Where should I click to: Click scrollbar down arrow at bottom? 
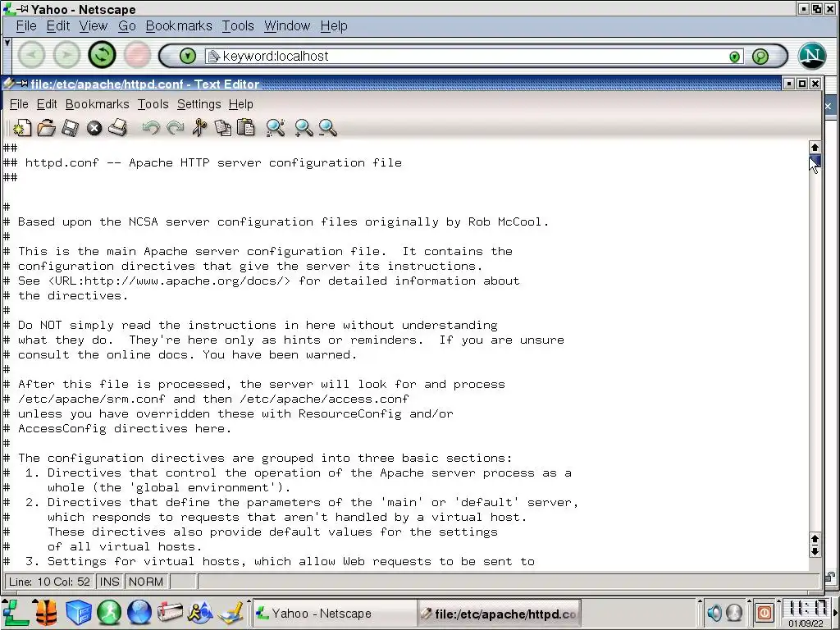click(x=815, y=551)
